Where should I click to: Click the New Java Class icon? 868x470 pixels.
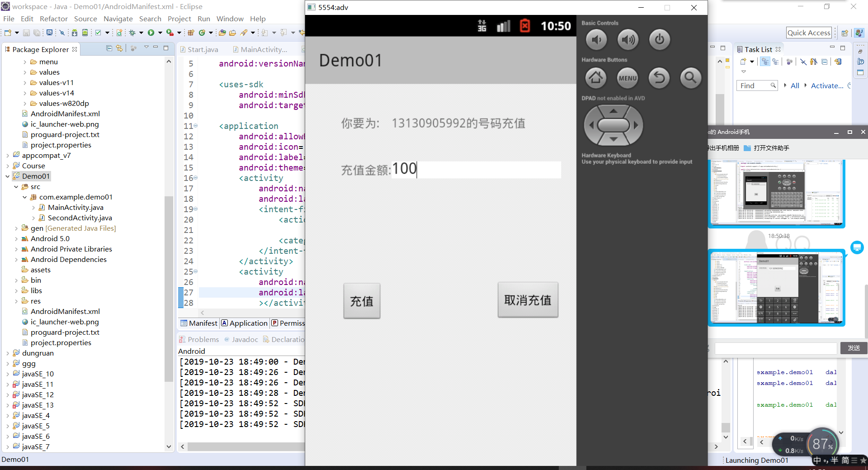(202, 33)
